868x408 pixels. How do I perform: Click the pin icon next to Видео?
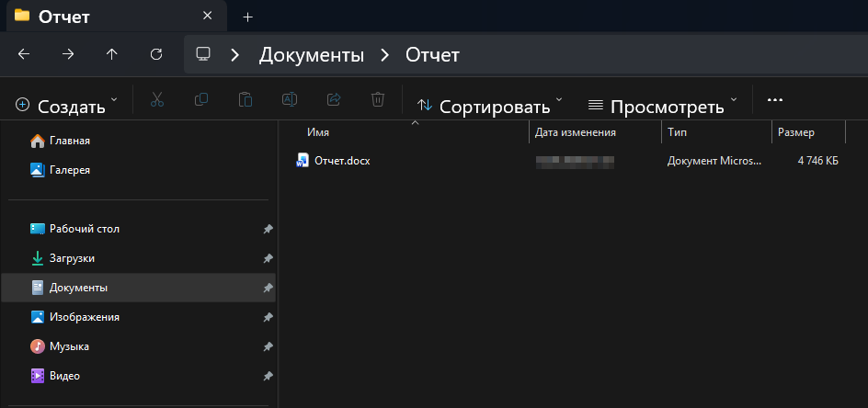pyautogui.click(x=268, y=376)
